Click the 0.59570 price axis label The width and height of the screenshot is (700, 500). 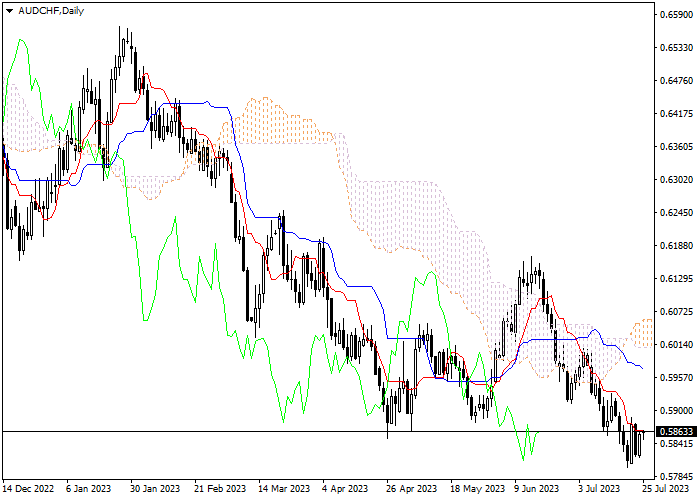click(676, 378)
